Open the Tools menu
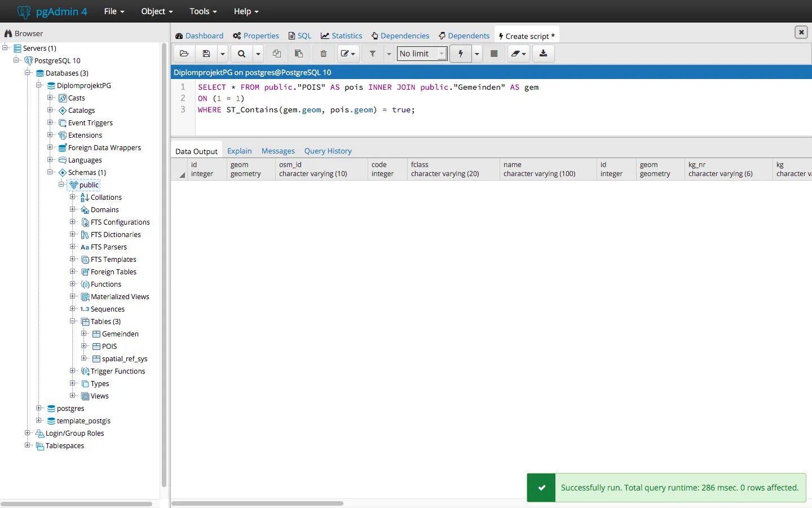Screen dimensions: 812x508 (203, 11)
